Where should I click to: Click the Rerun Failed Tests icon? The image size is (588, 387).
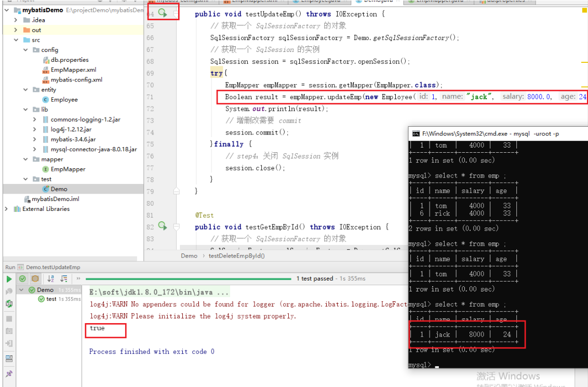point(9,291)
